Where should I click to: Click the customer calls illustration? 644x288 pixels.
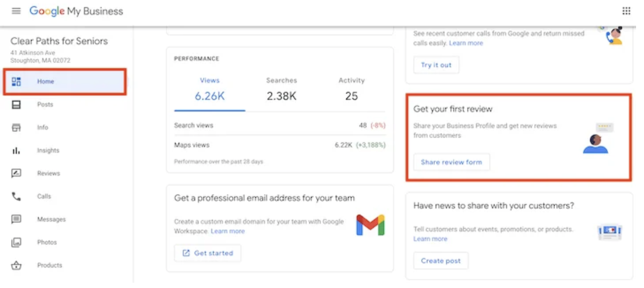click(x=614, y=35)
